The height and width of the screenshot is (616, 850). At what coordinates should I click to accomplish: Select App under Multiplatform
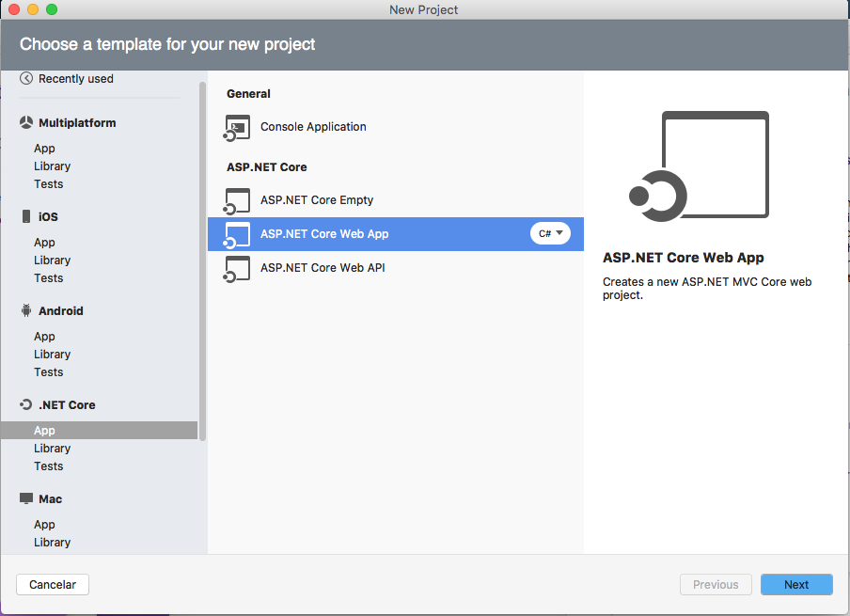tap(44, 148)
